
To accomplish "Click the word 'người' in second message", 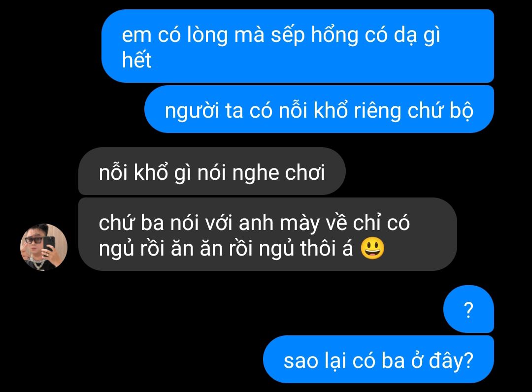I will (192, 111).
